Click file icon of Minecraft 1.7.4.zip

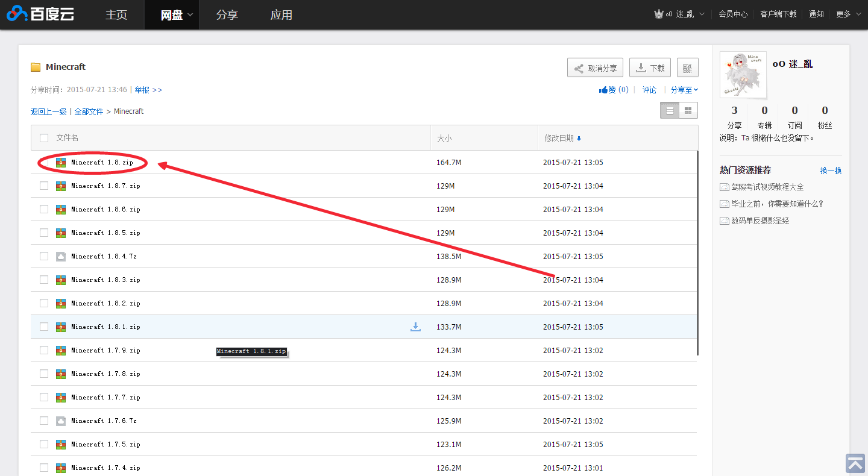click(x=61, y=468)
